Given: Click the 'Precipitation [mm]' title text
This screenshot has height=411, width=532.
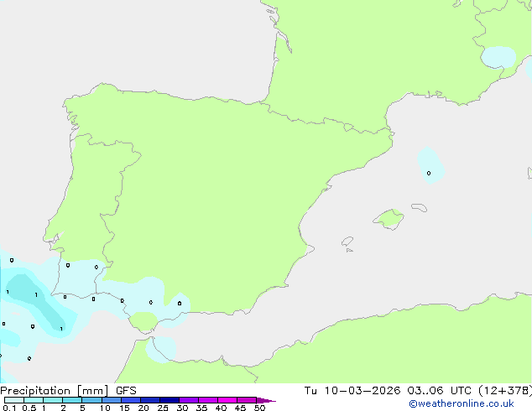Looking at the screenshot, I should click(55, 391).
